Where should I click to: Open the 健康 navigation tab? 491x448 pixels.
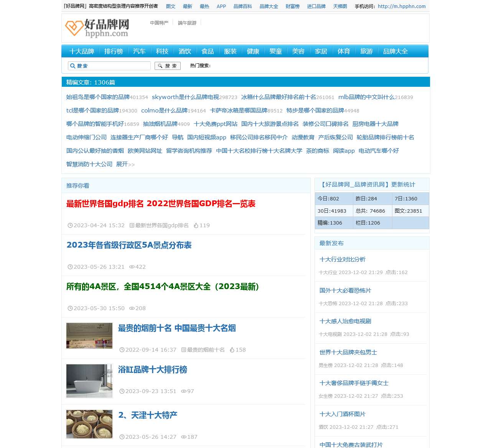point(253,51)
